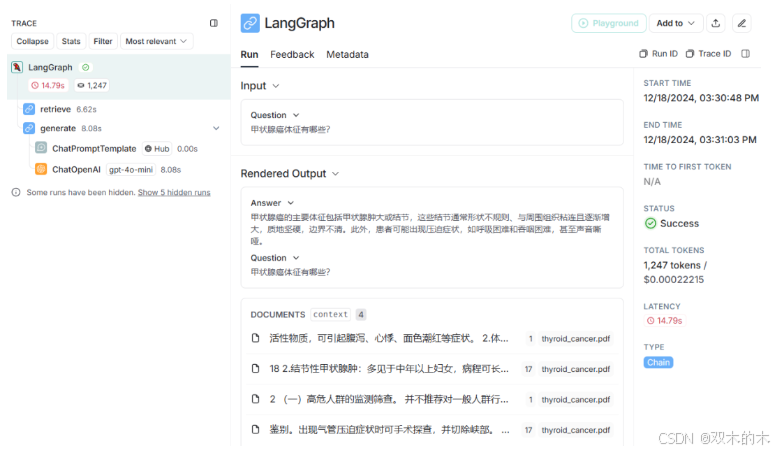Click the context tag next to DOCUMENTS
This screenshot has height=452, width=777.
click(331, 314)
